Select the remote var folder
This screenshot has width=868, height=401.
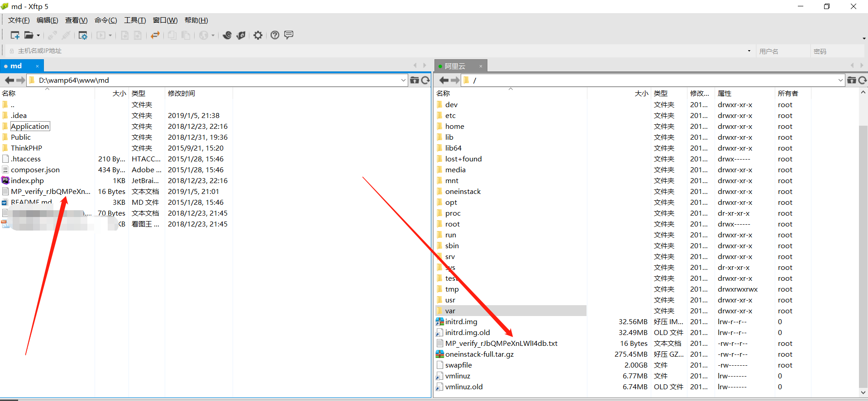tap(510, 311)
